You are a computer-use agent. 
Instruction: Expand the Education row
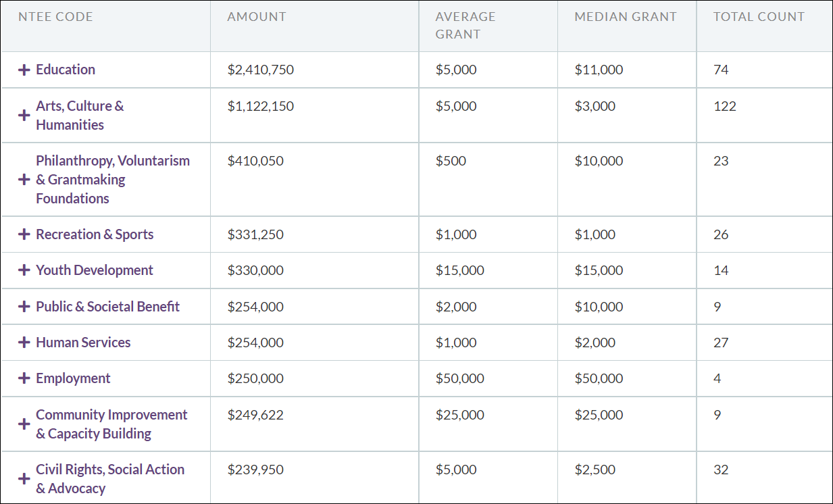click(24, 70)
